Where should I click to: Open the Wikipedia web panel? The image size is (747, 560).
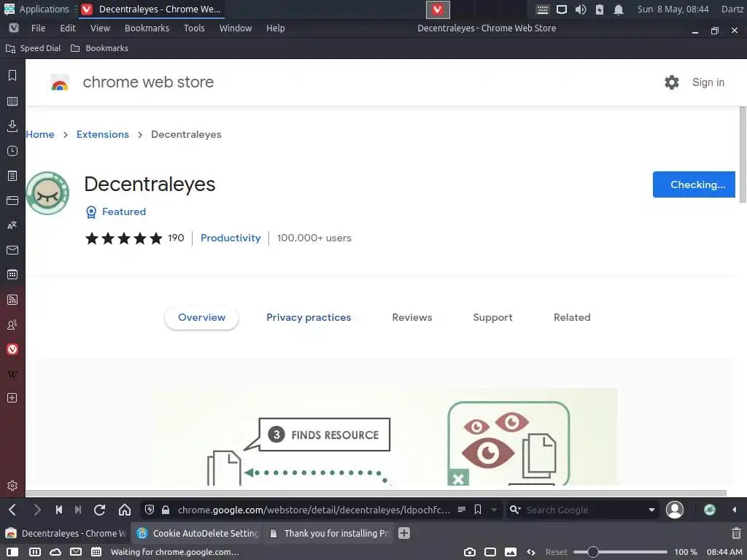12,374
